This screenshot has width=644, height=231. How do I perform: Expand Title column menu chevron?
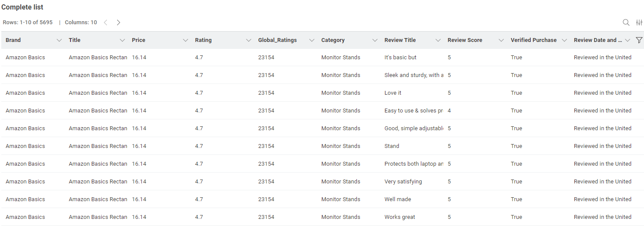[122, 40]
